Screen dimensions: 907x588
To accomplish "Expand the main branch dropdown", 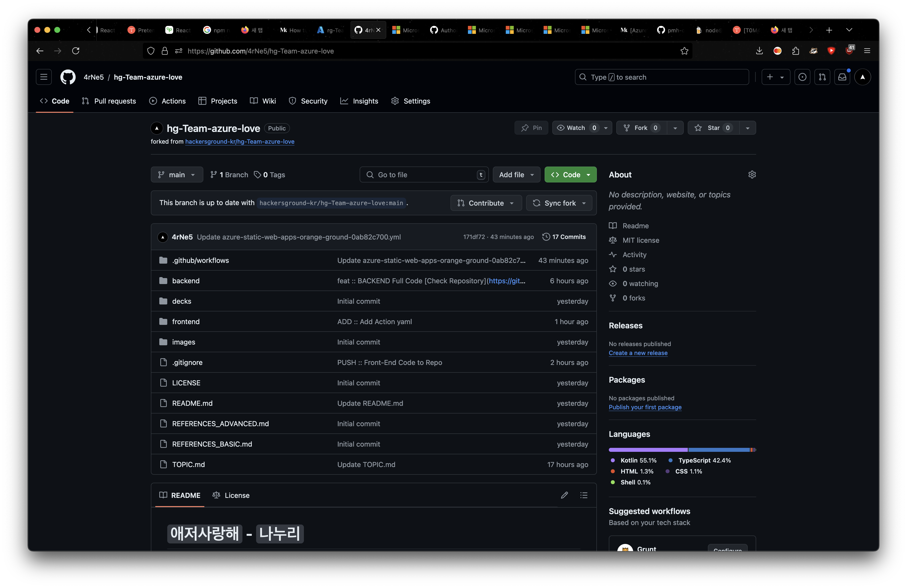I will click(x=177, y=175).
